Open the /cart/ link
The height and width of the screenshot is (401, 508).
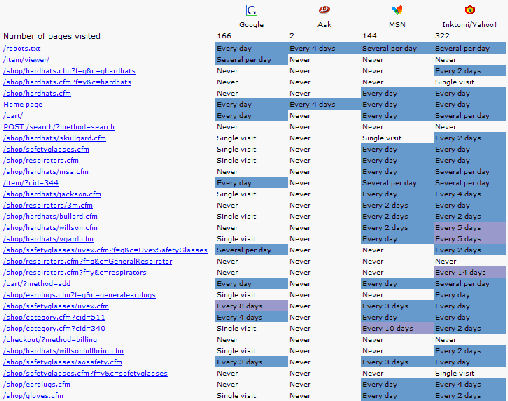point(13,116)
